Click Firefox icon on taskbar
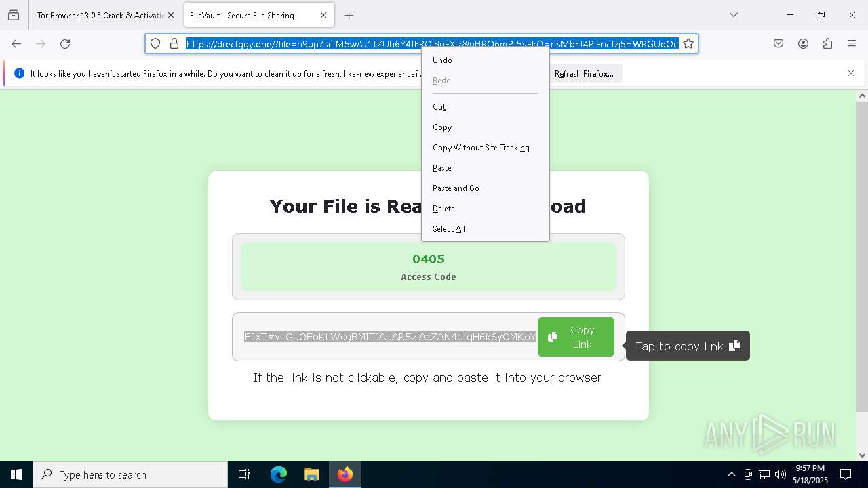868x488 pixels. (x=345, y=474)
